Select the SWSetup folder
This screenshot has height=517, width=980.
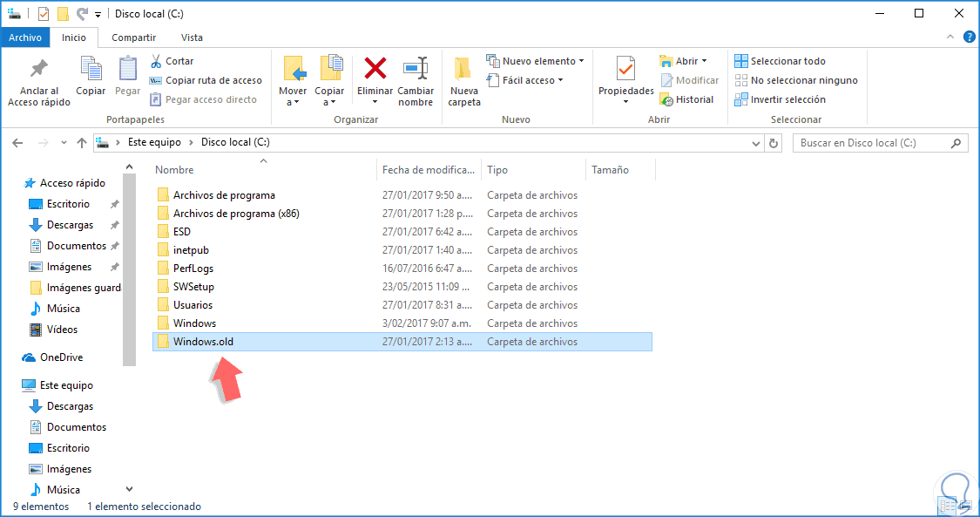(402, 286)
